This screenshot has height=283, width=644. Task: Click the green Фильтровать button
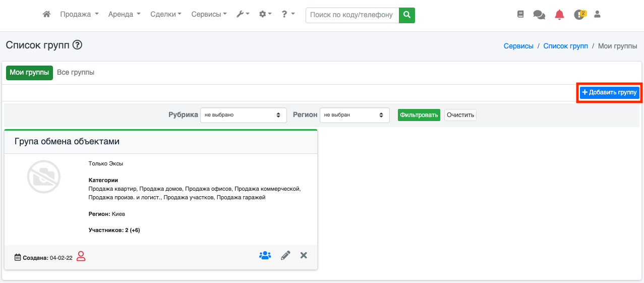click(419, 115)
